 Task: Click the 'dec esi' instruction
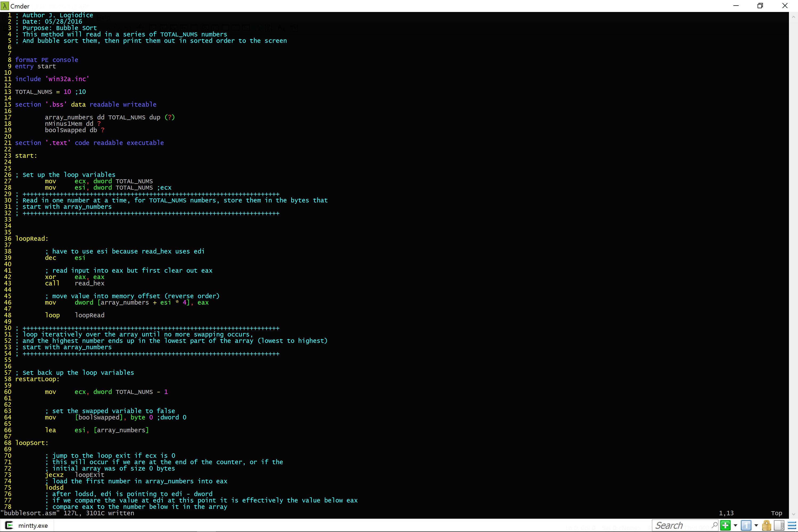(65, 258)
